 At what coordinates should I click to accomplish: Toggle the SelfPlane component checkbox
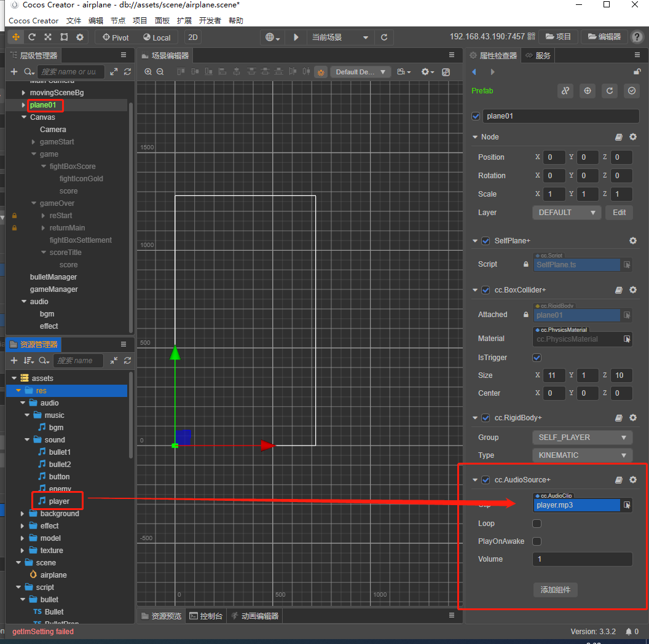pos(486,241)
